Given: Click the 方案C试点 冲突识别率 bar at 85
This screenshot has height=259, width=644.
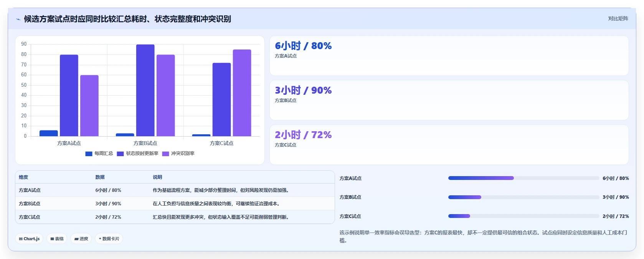Looking at the screenshot, I should (x=242, y=93).
